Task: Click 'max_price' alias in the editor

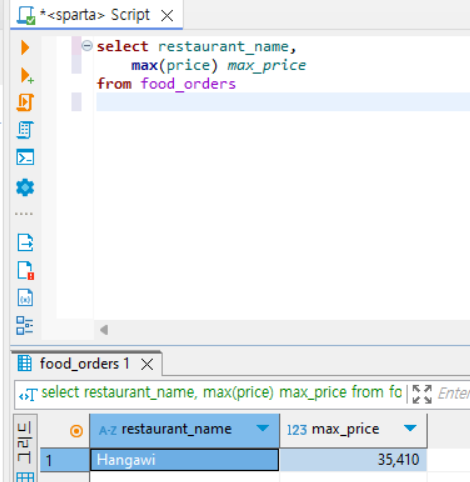Action: tap(267, 66)
